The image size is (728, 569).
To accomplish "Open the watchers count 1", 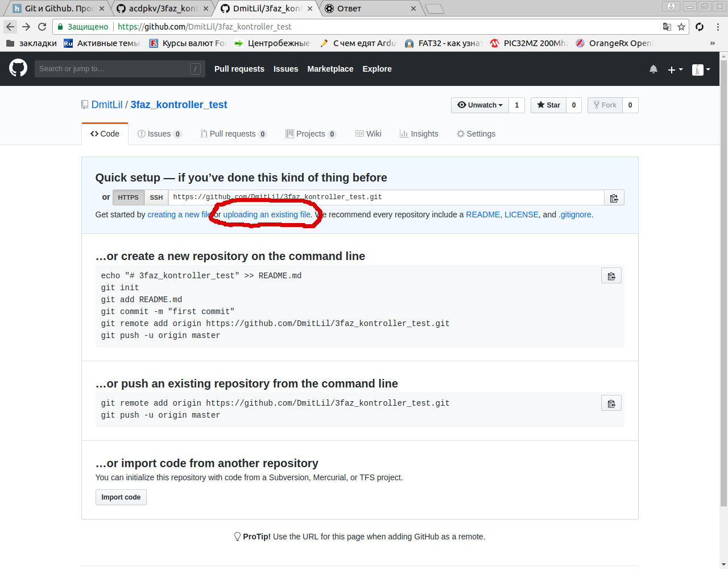I will (x=516, y=105).
